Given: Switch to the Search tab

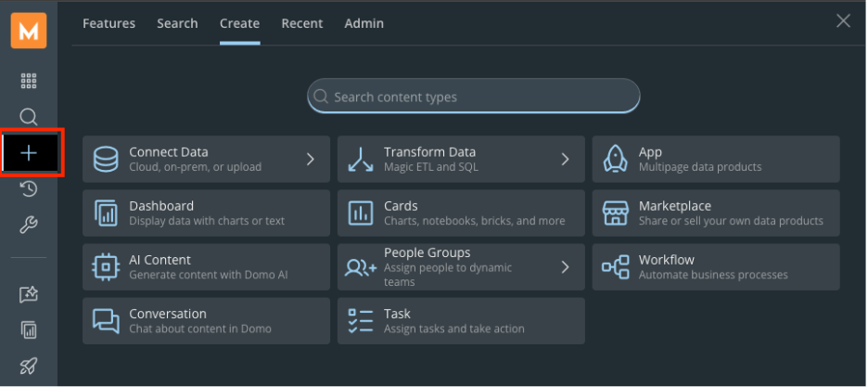Looking at the screenshot, I should pyautogui.click(x=177, y=23).
